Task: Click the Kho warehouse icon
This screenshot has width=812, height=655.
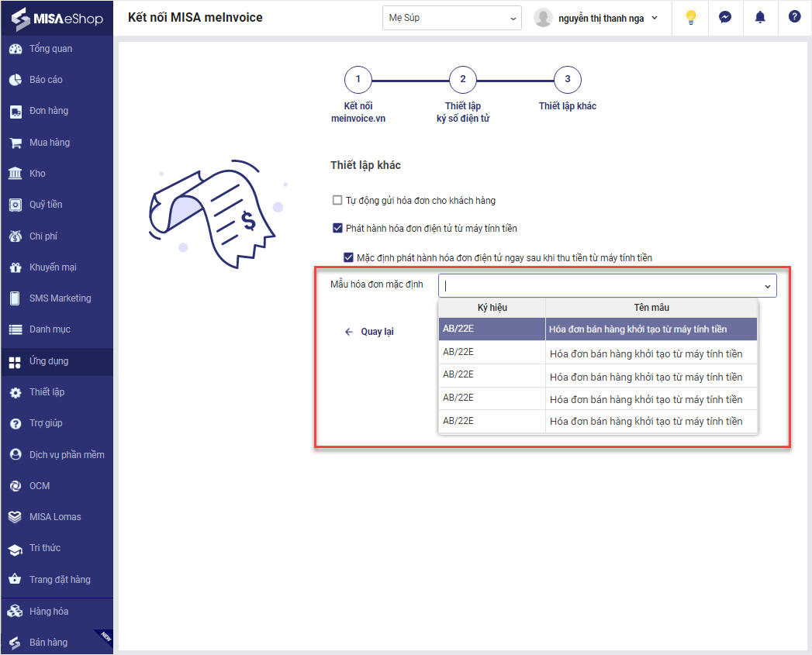Action: (x=16, y=174)
